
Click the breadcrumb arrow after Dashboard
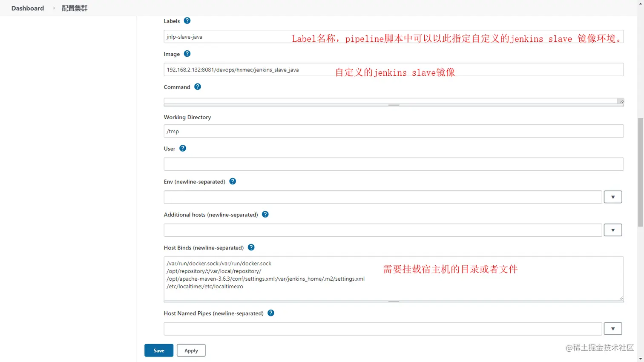(54, 8)
